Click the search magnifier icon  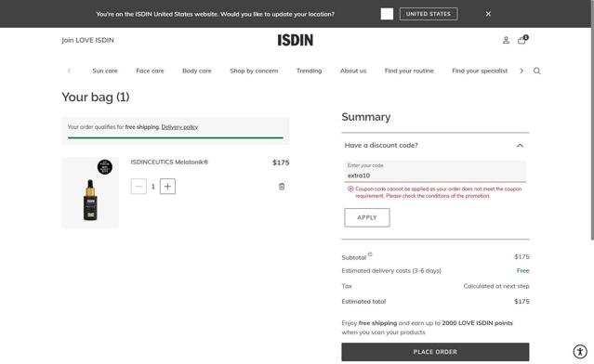(x=536, y=71)
